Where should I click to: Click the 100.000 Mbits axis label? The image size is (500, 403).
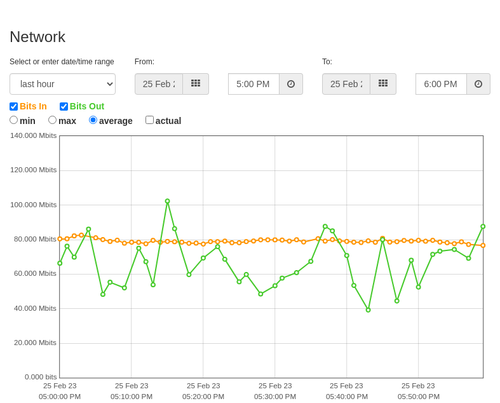[33, 205]
